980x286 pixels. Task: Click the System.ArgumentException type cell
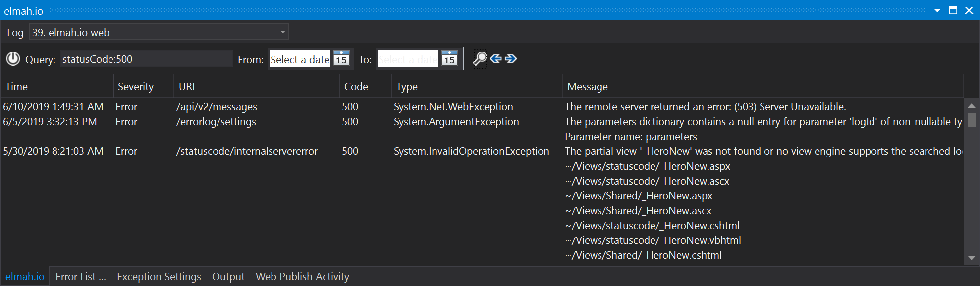pyautogui.click(x=456, y=122)
